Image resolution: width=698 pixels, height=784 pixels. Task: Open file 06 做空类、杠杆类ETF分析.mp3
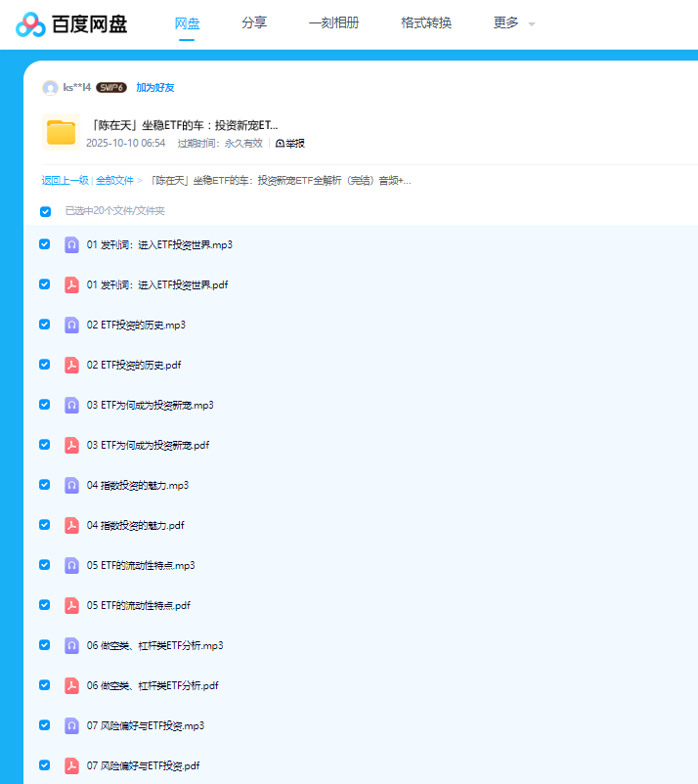coord(155,645)
